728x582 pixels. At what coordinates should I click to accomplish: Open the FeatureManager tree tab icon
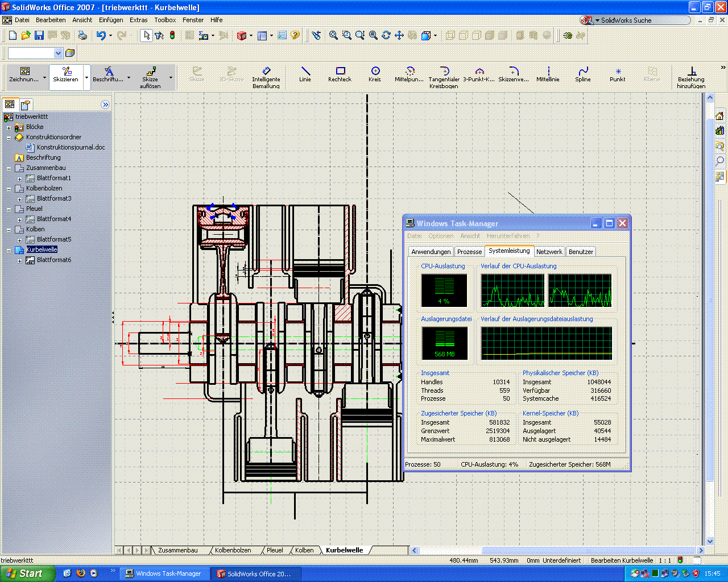point(10,105)
